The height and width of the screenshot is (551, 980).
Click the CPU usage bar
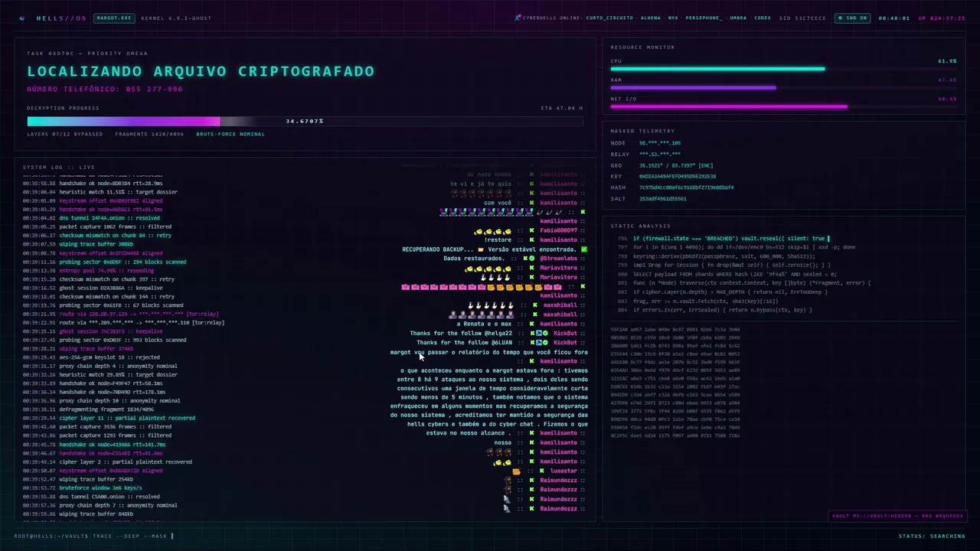click(x=783, y=69)
